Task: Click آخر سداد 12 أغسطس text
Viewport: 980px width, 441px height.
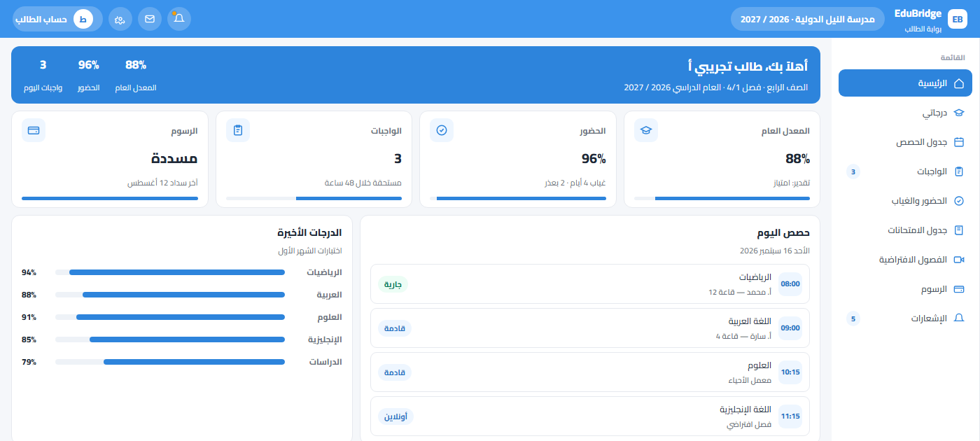Action: point(162,183)
